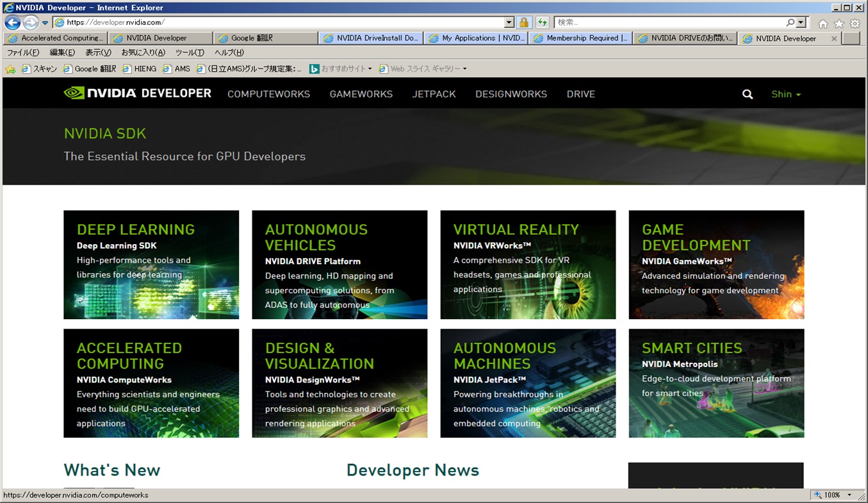Click the NVIDIA Developer logo

click(x=138, y=94)
